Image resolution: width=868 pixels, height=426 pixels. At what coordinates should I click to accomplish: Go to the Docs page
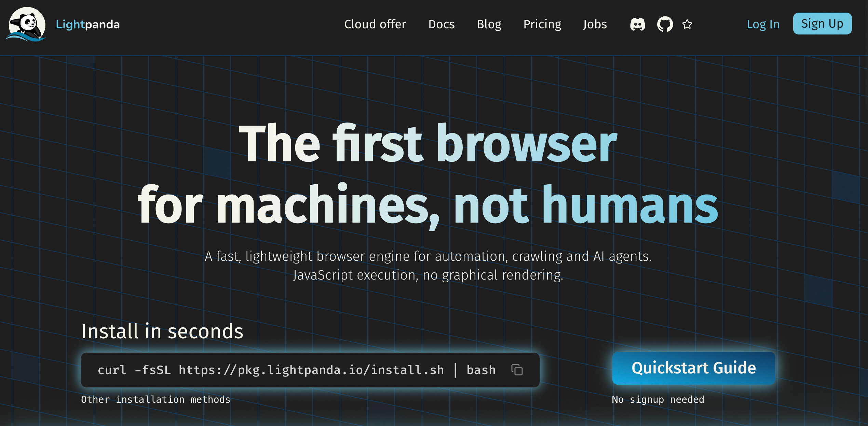click(442, 24)
